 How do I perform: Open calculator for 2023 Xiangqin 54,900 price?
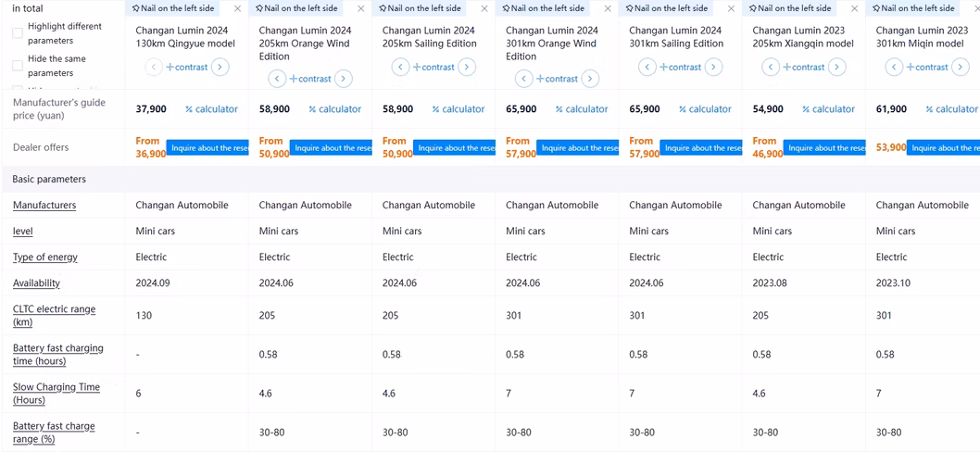828,109
